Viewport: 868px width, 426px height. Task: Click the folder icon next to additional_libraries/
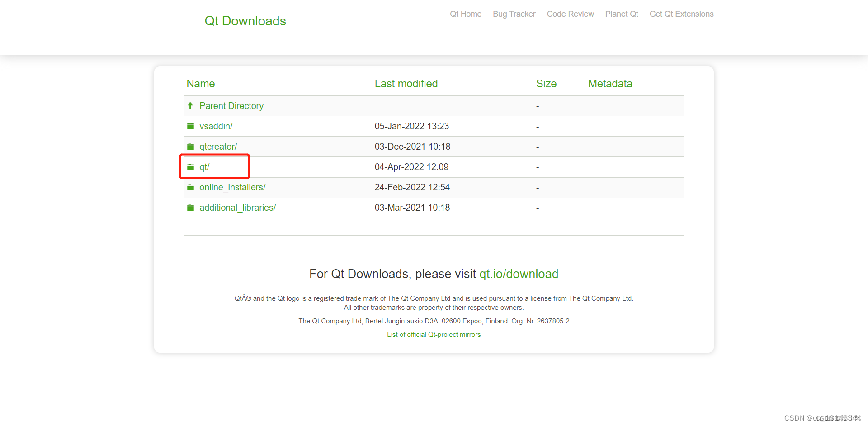pyautogui.click(x=191, y=208)
